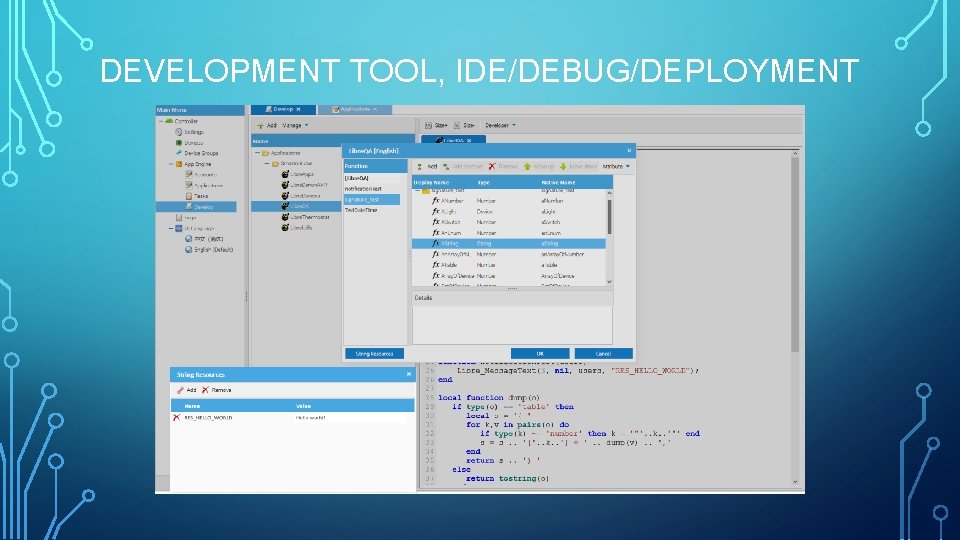Click the Add button in the dialog toolbar
Image resolution: width=960 pixels, height=540 pixels.
(427, 167)
